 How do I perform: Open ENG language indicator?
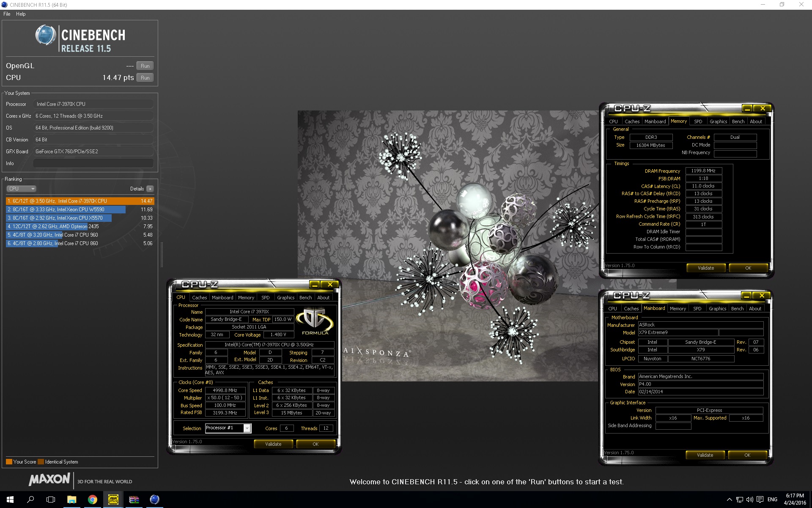[772, 500]
